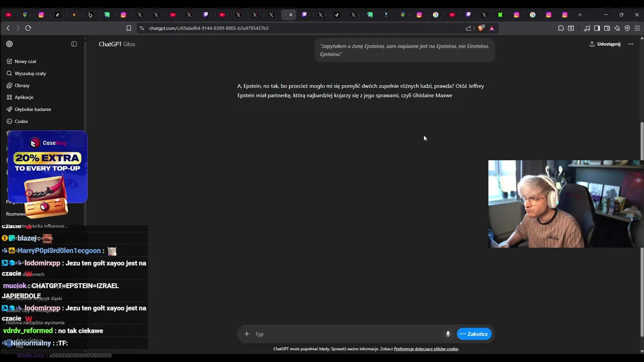This screenshot has height=362, width=644.
Task: Open the Brave Wallet icon
Action: (607, 28)
